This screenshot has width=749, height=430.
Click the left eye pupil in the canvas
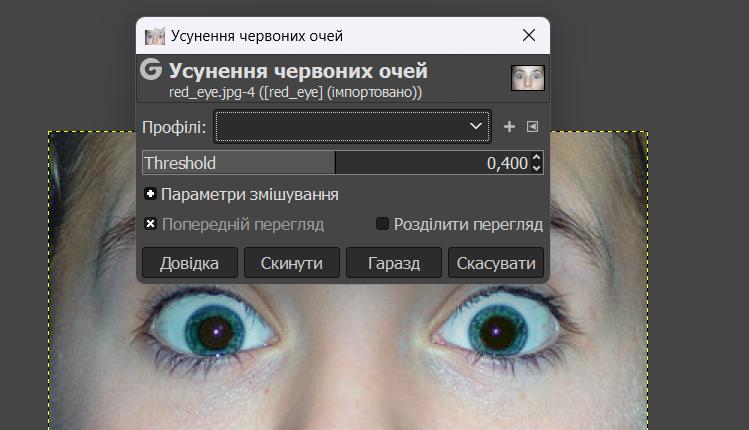tap(216, 332)
